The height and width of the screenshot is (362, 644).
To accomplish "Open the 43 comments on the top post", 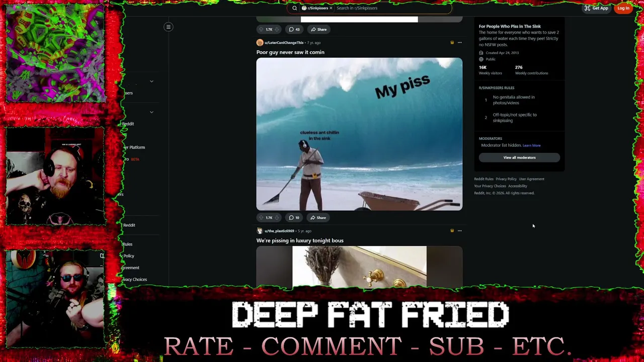I will pyautogui.click(x=294, y=29).
